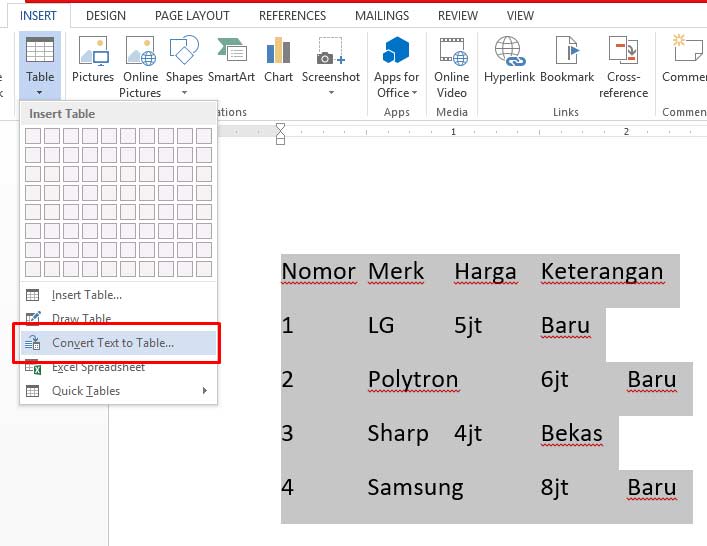Choose Draw Table menu entry
Viewport: 707px width, 546px height.
pyautogui.click(x=119, y=318)
